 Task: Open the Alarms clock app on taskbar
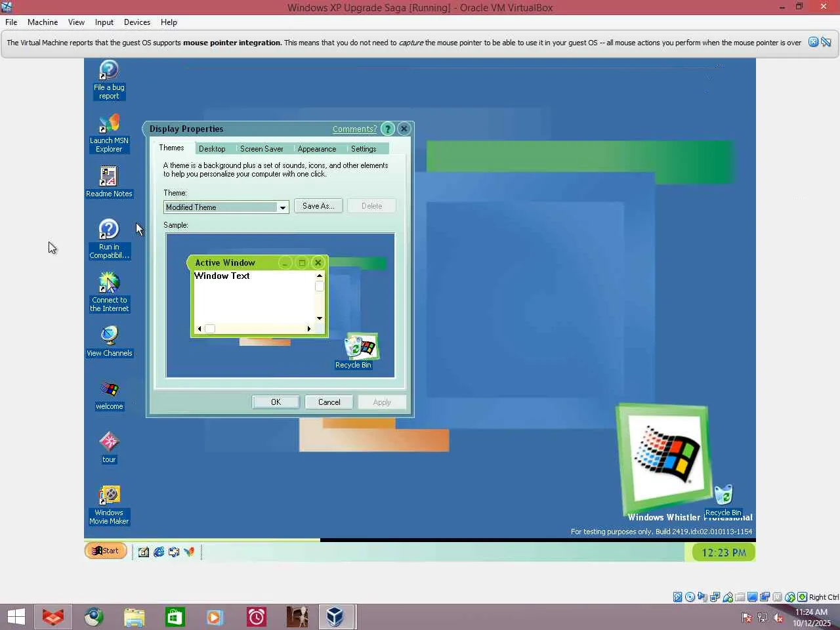[257, 617]
